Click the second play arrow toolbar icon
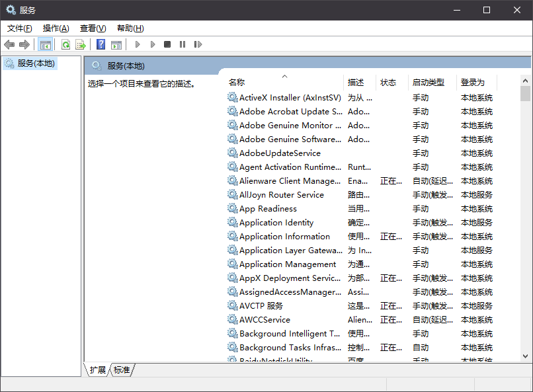 point(153,44)
